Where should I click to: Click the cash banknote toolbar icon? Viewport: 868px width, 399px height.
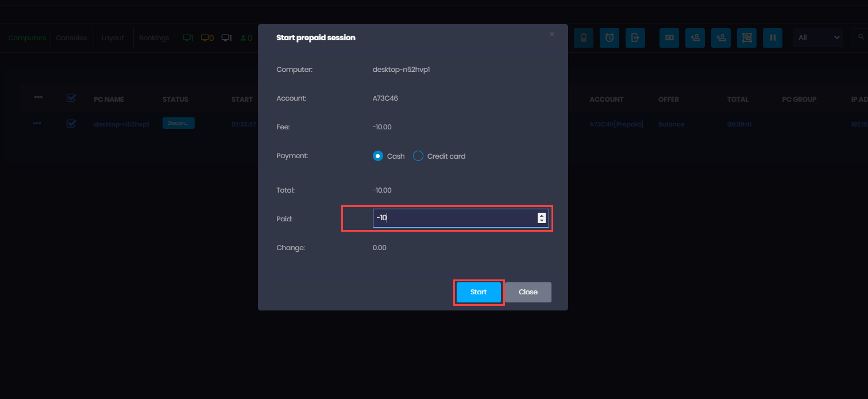coord(669,38)
